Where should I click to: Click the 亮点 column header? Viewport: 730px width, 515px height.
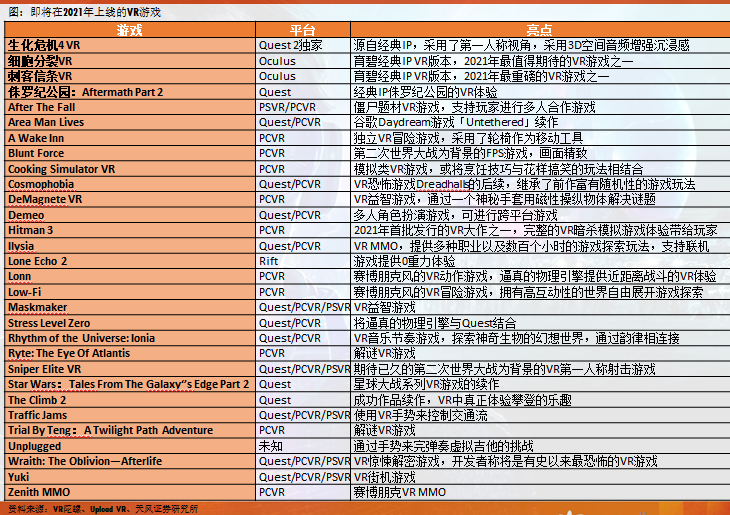(540, 30)
